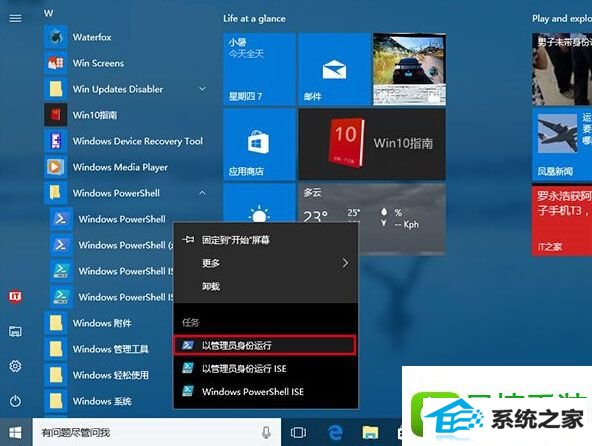
Task: Click the Windows 系统 text label
Action: point(102,401)
